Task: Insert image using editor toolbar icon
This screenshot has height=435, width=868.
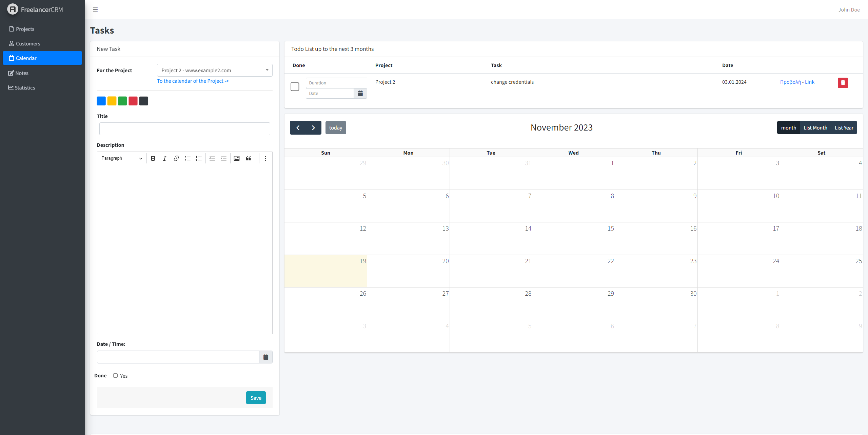Action: [x=237, y=158]
